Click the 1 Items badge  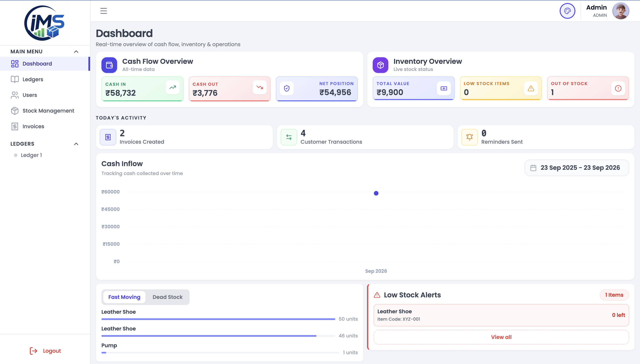614,295
